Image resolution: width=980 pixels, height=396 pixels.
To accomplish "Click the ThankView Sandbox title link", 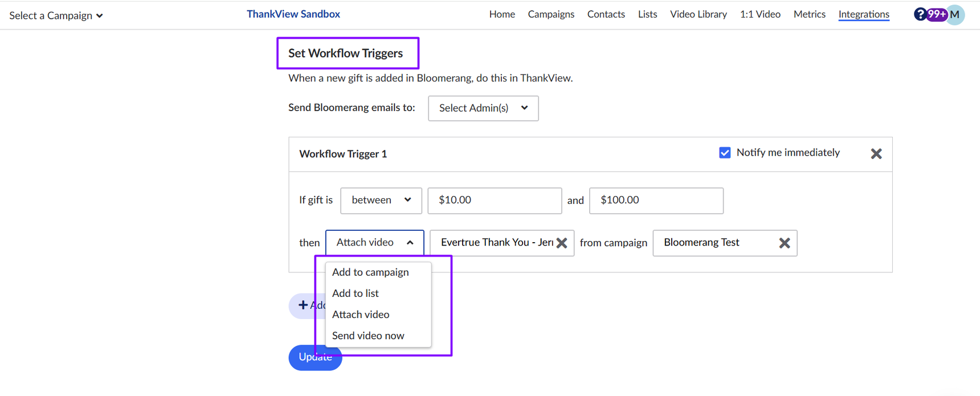I will [x=293, y=14].
